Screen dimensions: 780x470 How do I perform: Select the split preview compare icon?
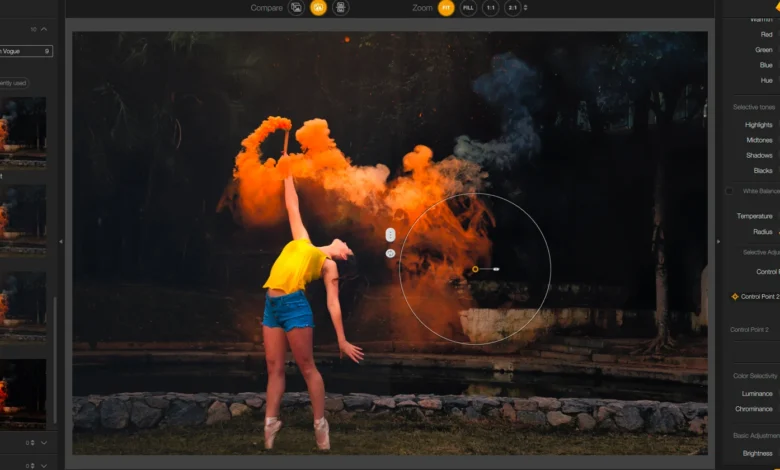318,7
